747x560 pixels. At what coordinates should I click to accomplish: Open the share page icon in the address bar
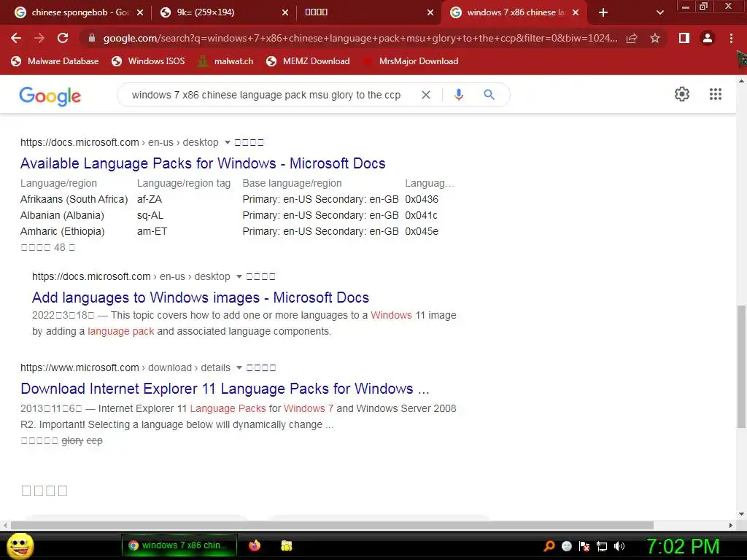pyautogui.click(x=632, y=38)
